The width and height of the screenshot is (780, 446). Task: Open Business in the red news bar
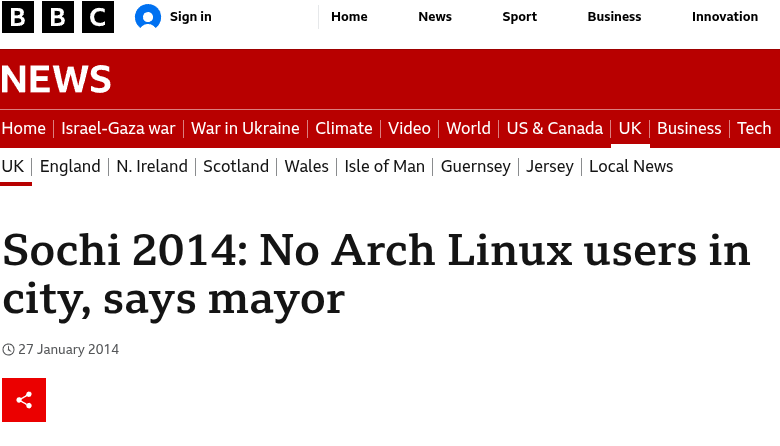[689, 128]
